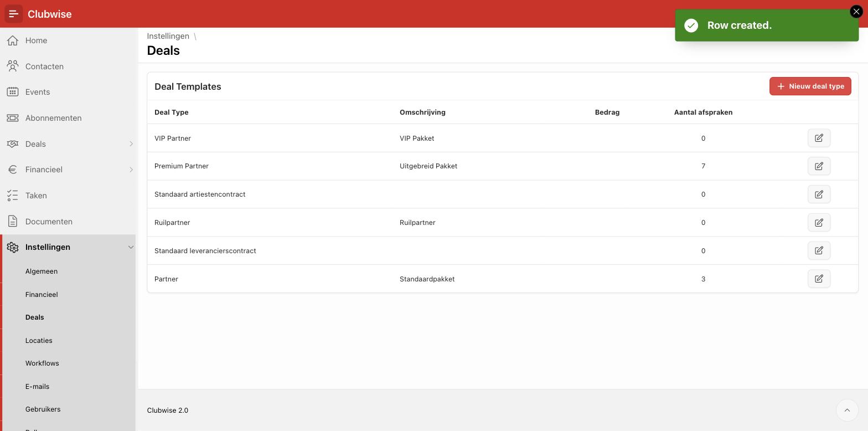The image size is (868, 431).
Task: Click the Documenten file icon
Action: pyautogui.click(x=13, y=222)
